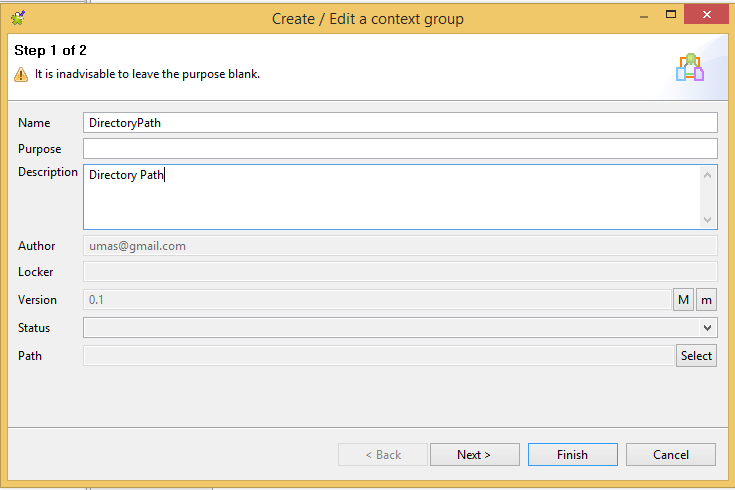This screenshot has height=490, width=735.
Task: Click the context group wizard icon
Action: (x=690, y=68)
